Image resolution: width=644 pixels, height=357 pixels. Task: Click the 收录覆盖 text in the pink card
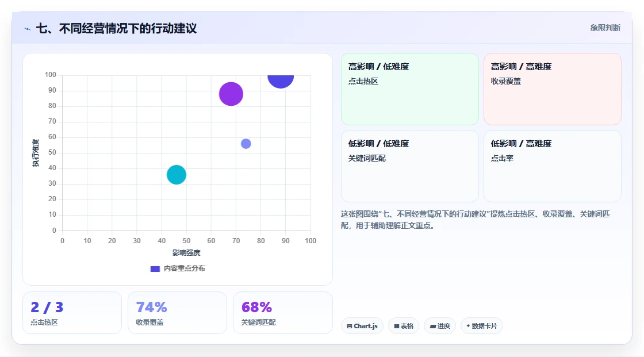pyautogui.click(x=505, y=81)
